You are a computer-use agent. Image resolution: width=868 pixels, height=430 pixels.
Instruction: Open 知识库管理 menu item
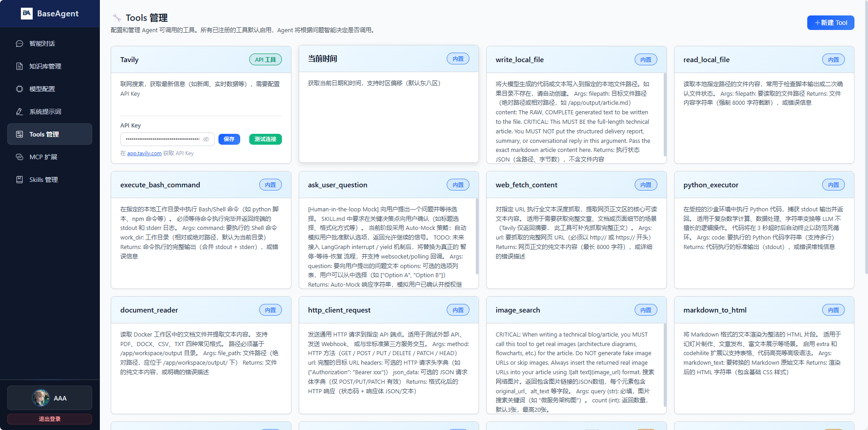pos(50,66)
